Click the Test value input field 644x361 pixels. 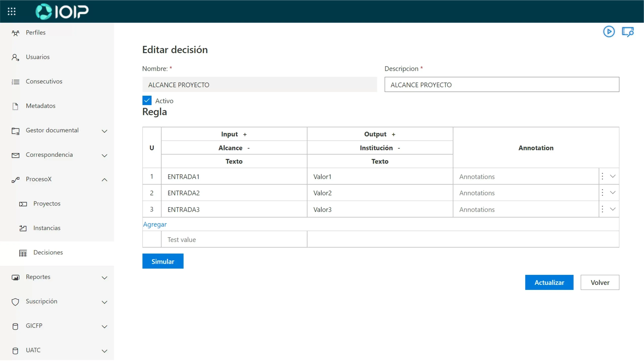234,240
